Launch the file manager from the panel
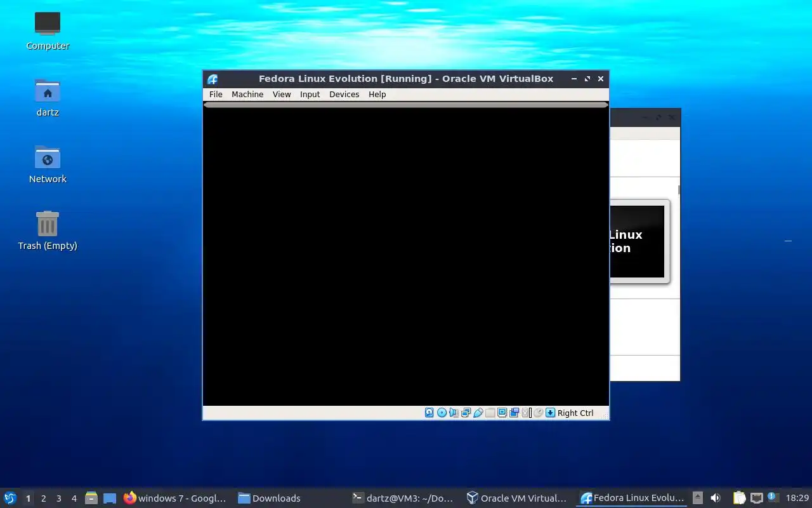Screen dimensions: 812x508 coord(91,498)
